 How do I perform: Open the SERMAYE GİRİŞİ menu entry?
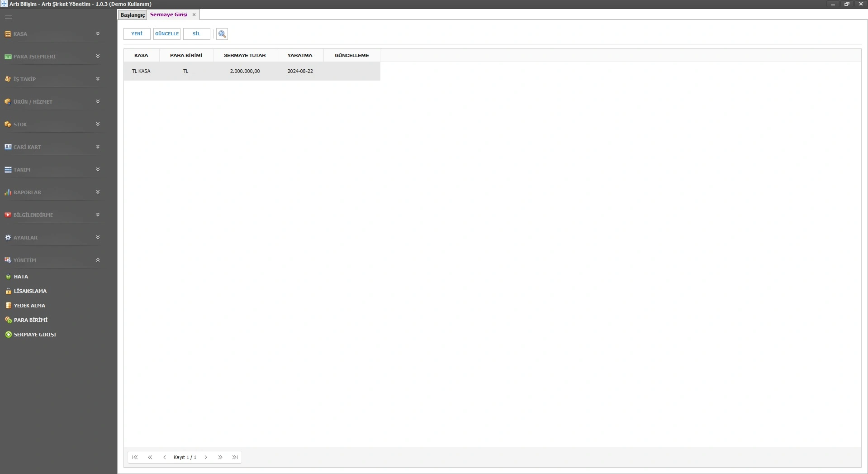point(35,335)
